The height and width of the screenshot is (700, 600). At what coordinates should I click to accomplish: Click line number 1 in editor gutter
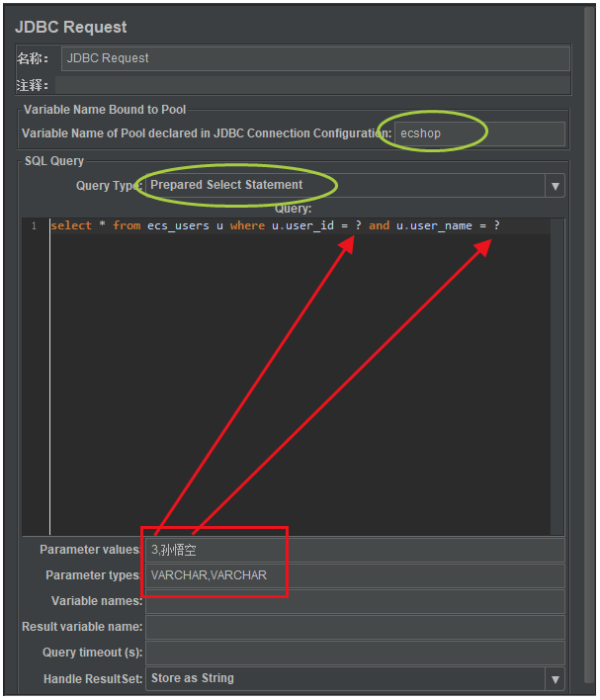point(34,225)
